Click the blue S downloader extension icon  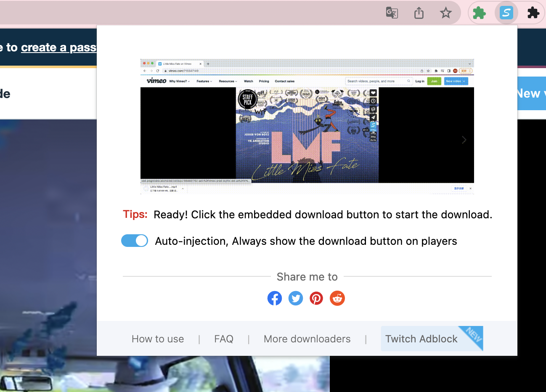tap(506, 13)
